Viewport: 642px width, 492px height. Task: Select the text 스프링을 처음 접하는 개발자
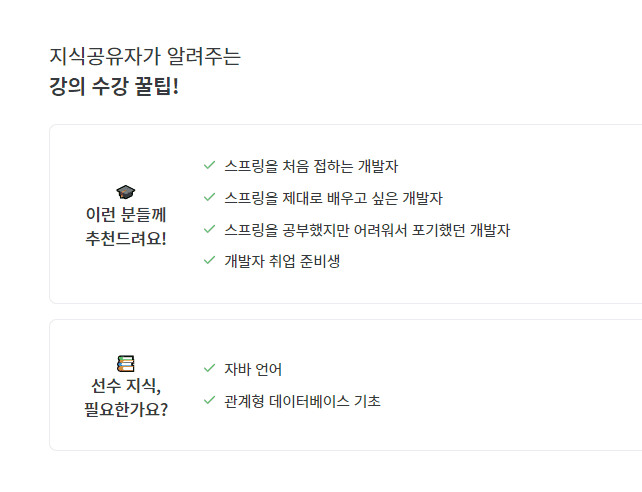point(311,166)
